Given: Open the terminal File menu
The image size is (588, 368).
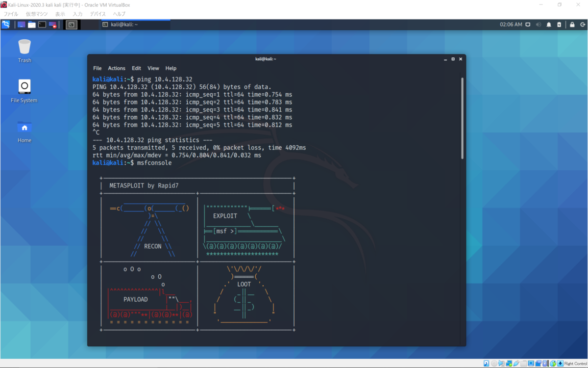Looking at the screenshot, I should click(x=98, y=68).
